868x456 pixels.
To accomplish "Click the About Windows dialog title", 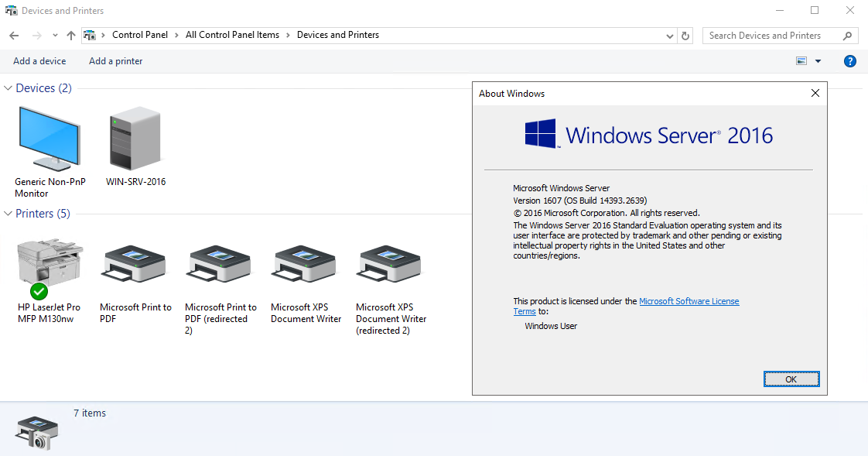I will [511, 94].
